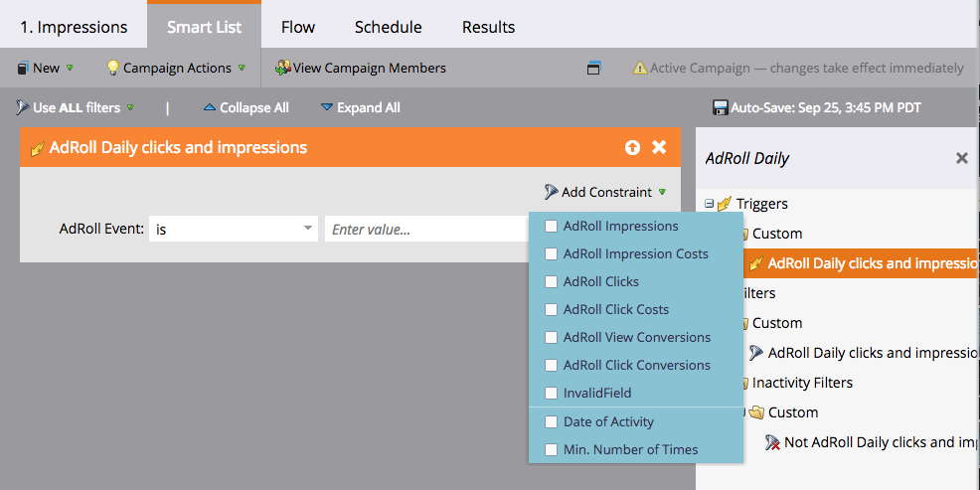This screenshot has width=980, height=490.
Task: Open the Schedule tab
Action: (x=389, y=27)
